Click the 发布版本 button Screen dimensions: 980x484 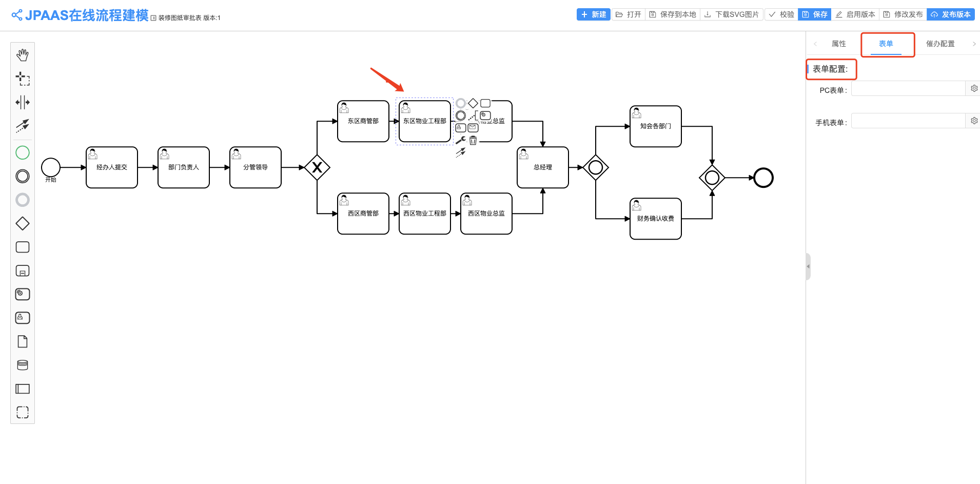coord(950,14)
